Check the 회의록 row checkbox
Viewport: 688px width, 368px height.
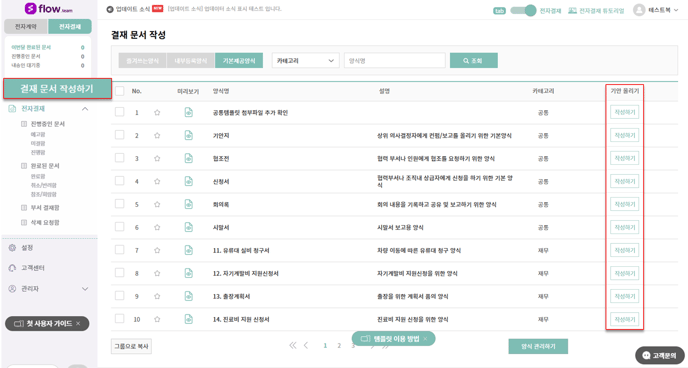click(x=119, y=204)
